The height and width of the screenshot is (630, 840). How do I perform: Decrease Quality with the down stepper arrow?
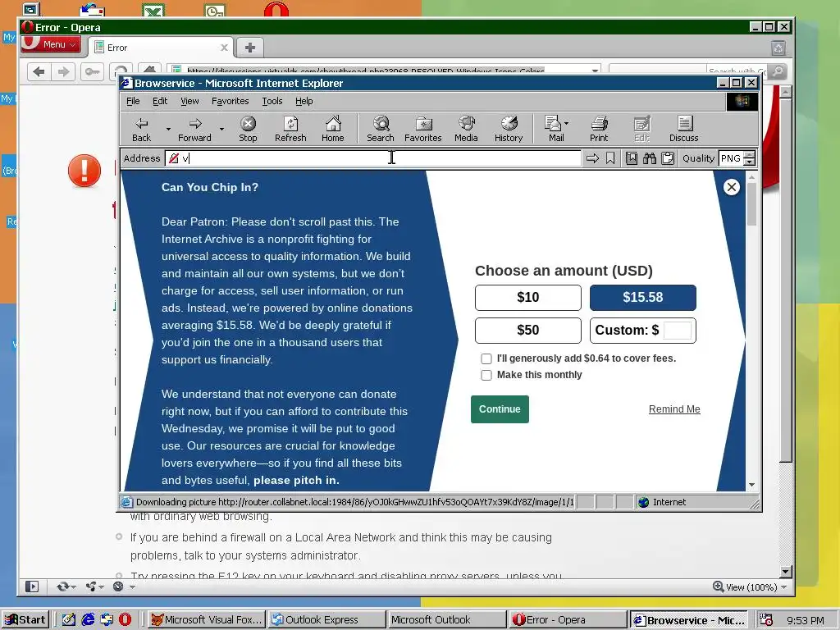[x=750, y=162]
